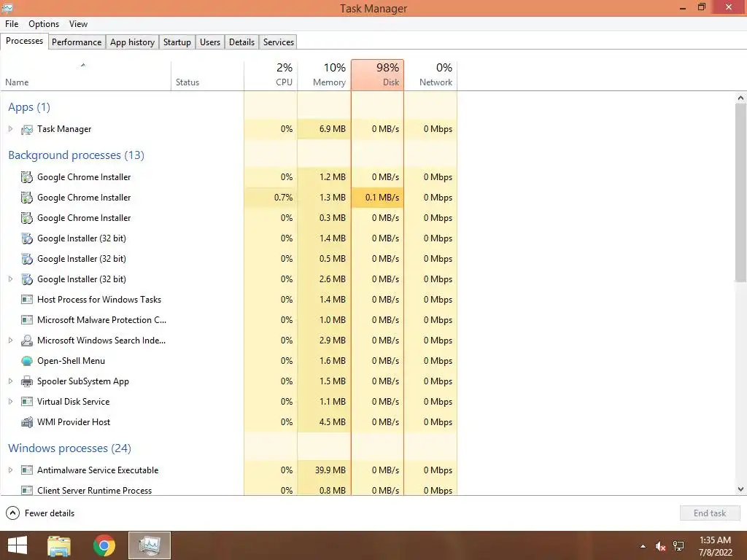The width and height of the screenshot is (747, 560).
Task: Click the End task button
Action: (x=710, y=513)
